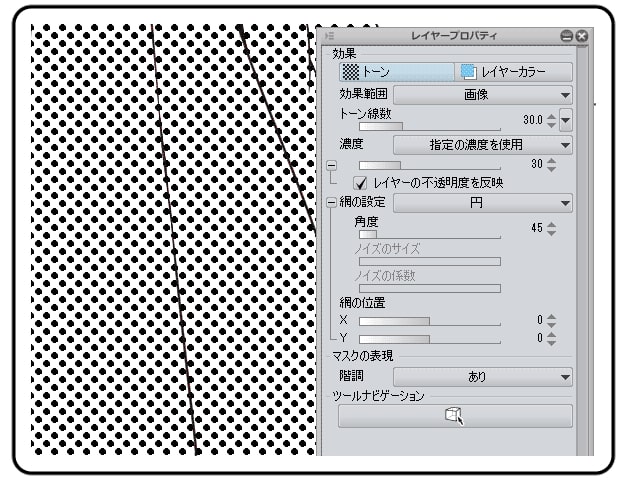621x483 pixels.
Task: Increase 角度 value with up arrow
Action: [x=551, y=225]
